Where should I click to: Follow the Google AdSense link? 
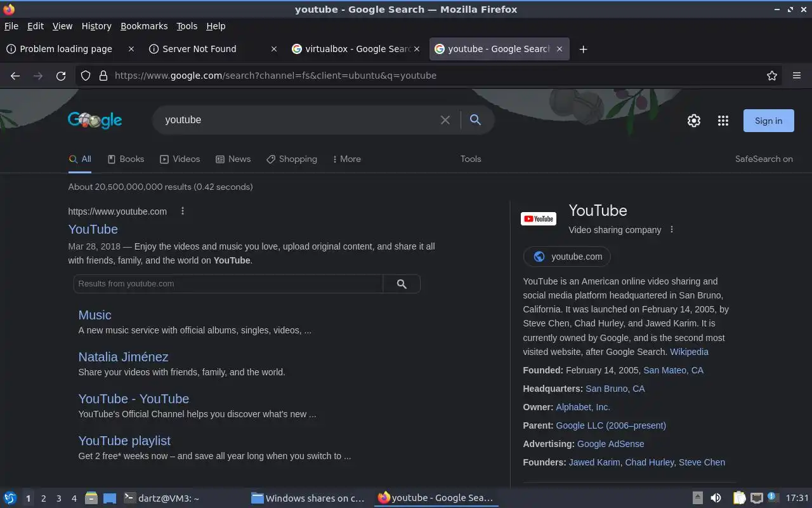click(x=610, y=444)
